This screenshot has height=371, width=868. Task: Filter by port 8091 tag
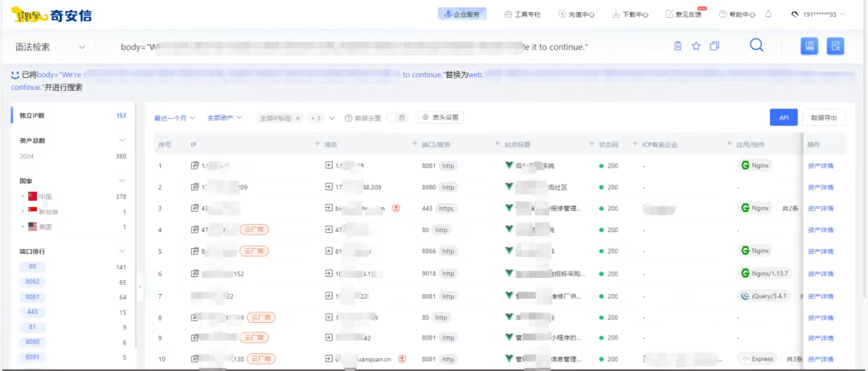[x=32, y=357]
